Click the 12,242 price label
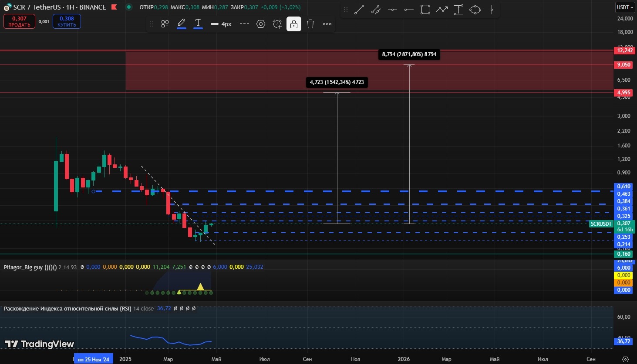This screenshot has width=637, height=364. (624, 50)
